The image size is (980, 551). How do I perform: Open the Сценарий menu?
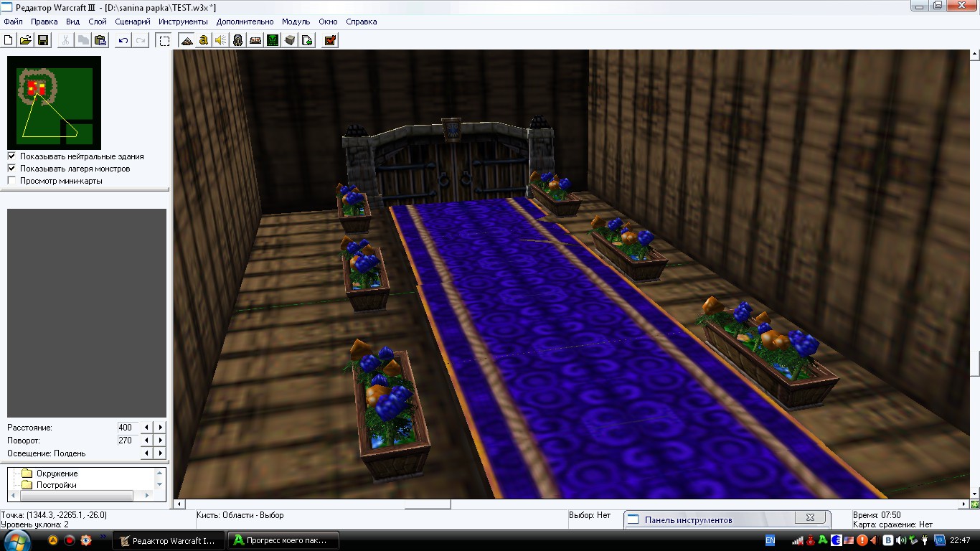(133, 22)
